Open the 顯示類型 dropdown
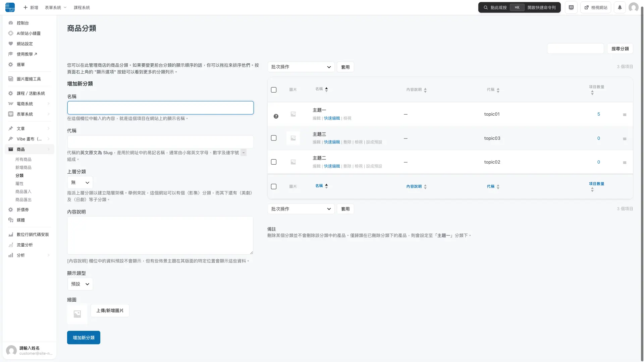 coord(80,284)
